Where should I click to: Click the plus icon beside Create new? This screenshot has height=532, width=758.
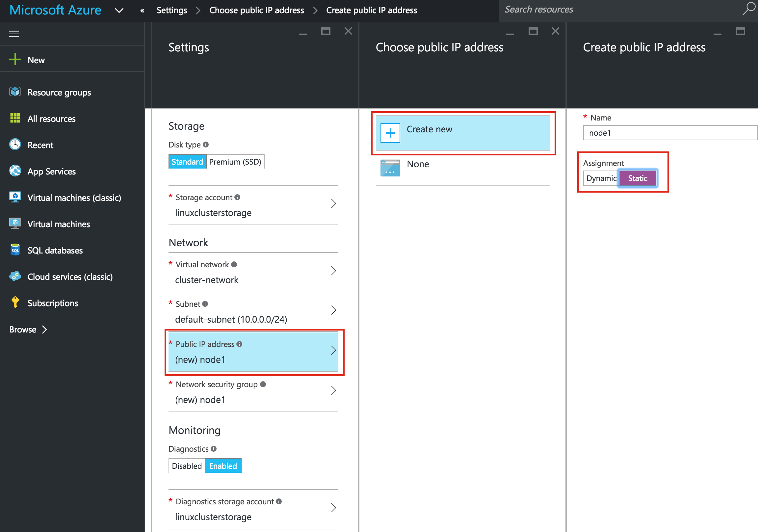click(390, 133)
